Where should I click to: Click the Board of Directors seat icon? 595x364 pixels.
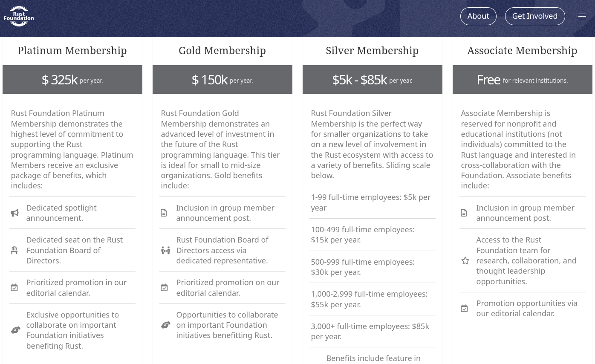pyautogui.click(x=14, y=250)
